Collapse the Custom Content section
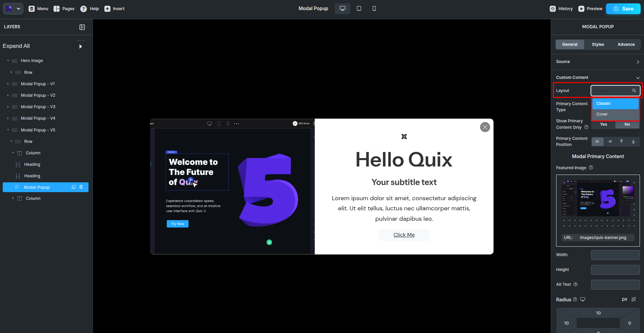 pyautogui.click(x=638, y=77)
